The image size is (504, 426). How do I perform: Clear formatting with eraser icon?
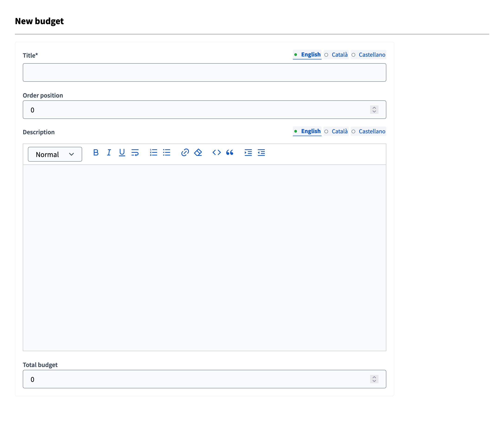pyautogui.click(x=198, y=153)
